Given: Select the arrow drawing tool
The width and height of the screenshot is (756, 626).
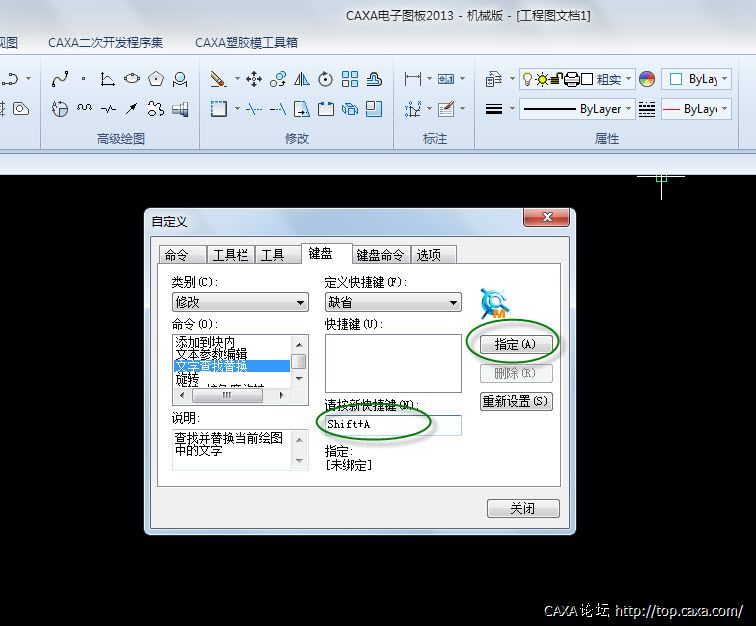Looking at the screenshot, I should coord(131,109).
